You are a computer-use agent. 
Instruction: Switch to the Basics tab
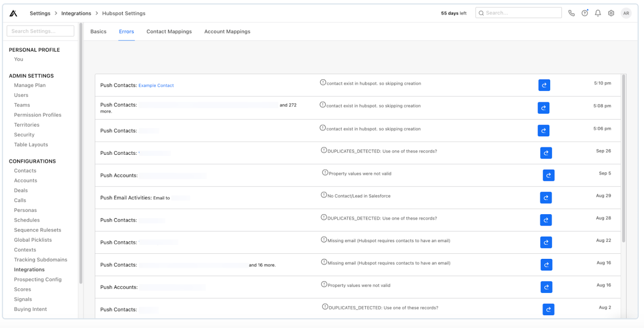click(x=98, y=31)
